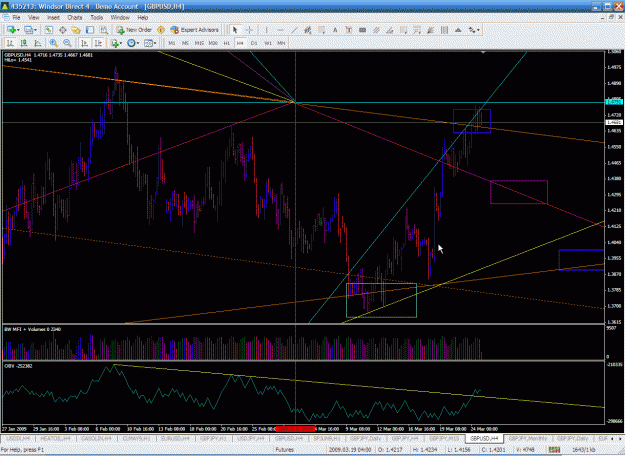Select the diagonal trendline tool
This screenshot has width=625, height=456.
click(294, 30)
